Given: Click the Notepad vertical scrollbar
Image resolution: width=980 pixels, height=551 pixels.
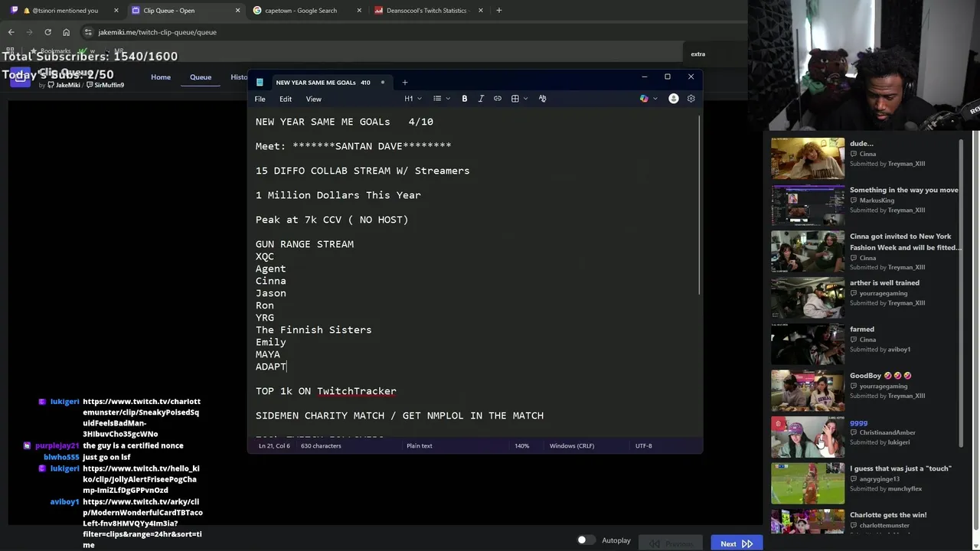Looking at the screenshot, I should pyautogui.click(x=700, y=205).
